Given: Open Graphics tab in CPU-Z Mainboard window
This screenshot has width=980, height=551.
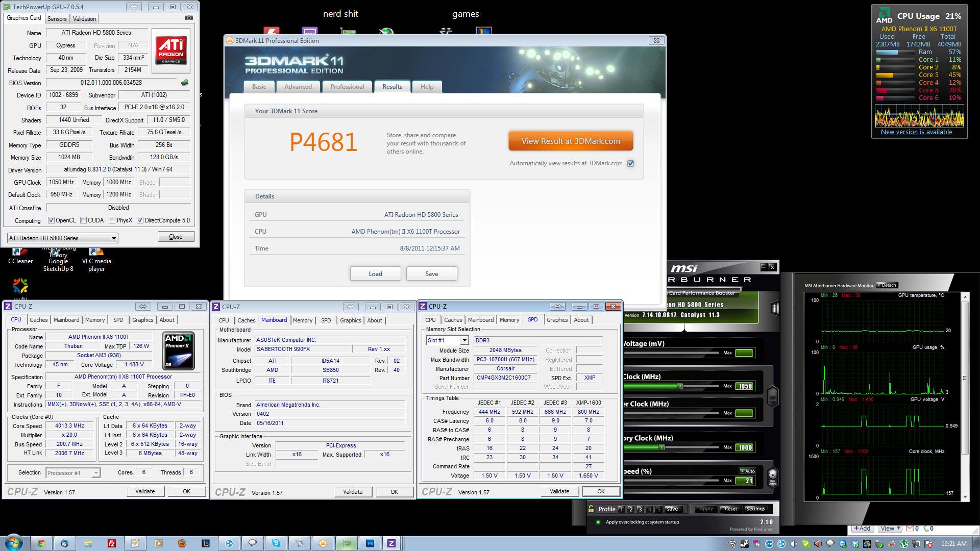Looking at the screenshot, I should pos(351,320).
